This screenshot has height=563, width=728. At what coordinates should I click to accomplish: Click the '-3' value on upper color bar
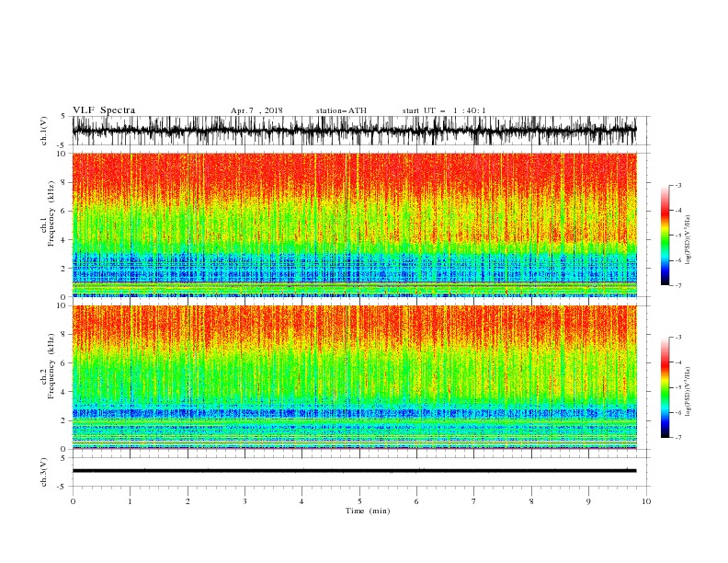[x=677, y=185]
